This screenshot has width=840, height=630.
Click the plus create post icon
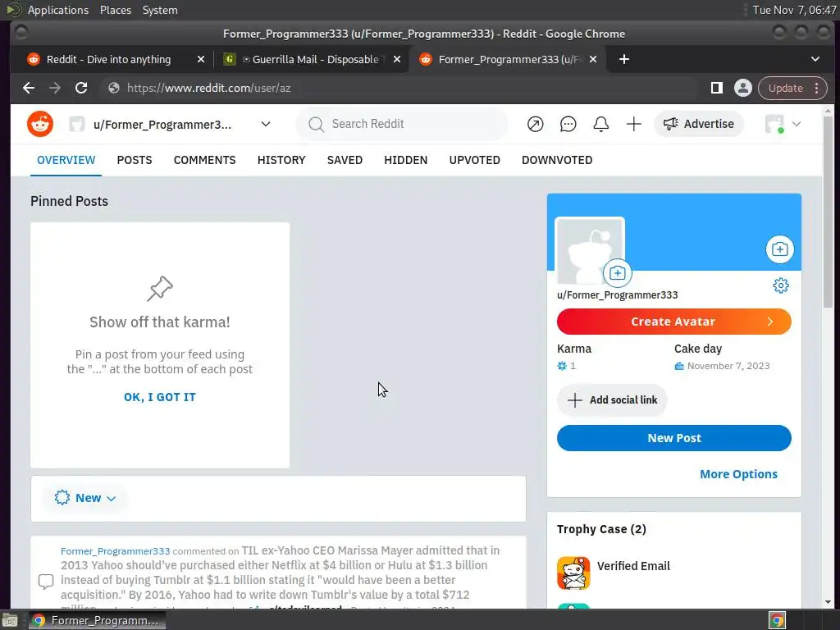[x=634, y=125]
